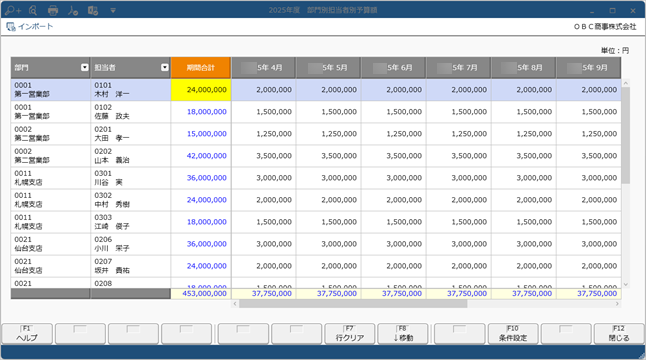Click the 18,000,000 total in 0303 row
The height and width of the screenshot is (360, 646).
201,222
